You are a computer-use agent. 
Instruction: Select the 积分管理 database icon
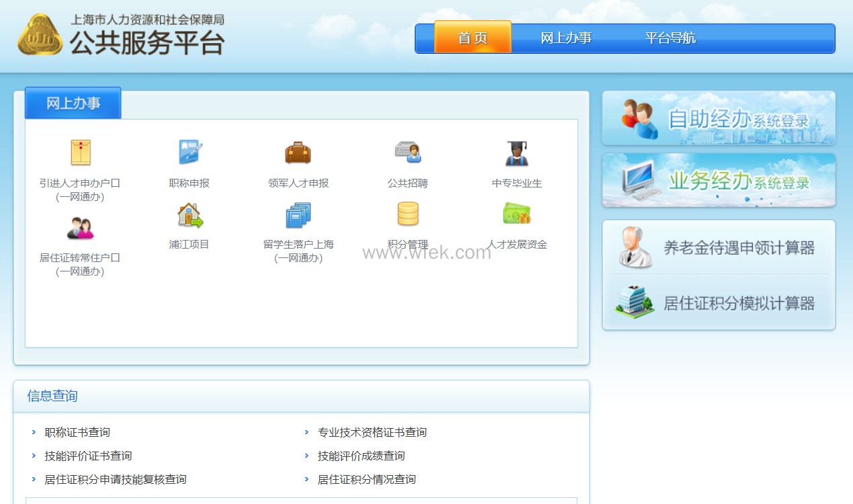pos(407,214)
